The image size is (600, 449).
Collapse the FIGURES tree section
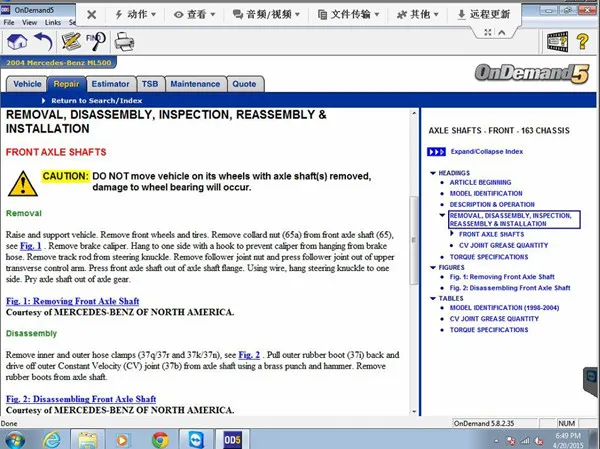(x=433, y=268)
